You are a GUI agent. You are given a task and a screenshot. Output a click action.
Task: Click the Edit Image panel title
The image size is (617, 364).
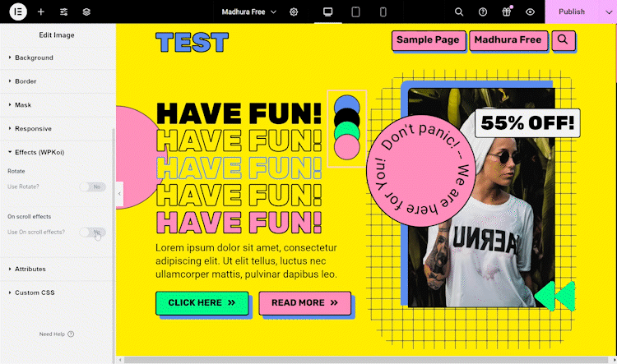[57, 35]
